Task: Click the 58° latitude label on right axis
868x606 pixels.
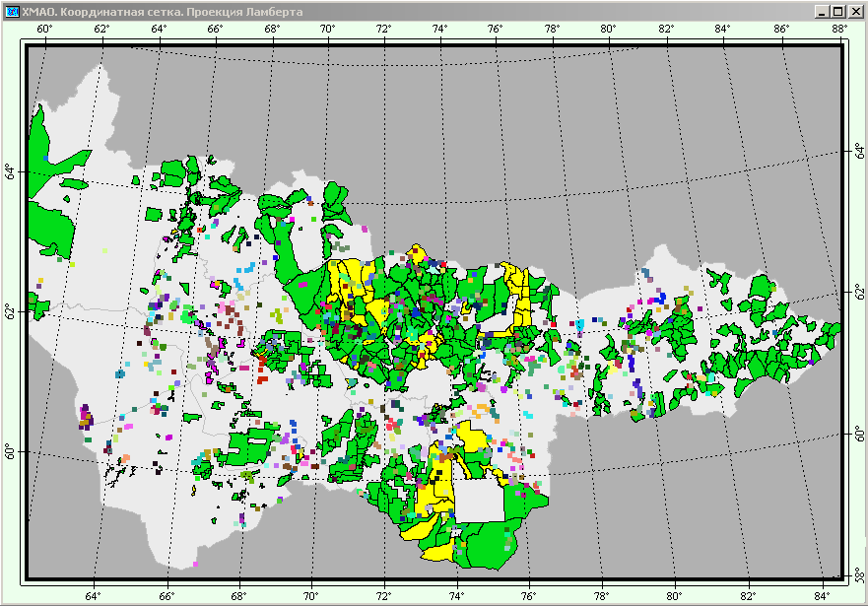Action: (x=858, y=575)
